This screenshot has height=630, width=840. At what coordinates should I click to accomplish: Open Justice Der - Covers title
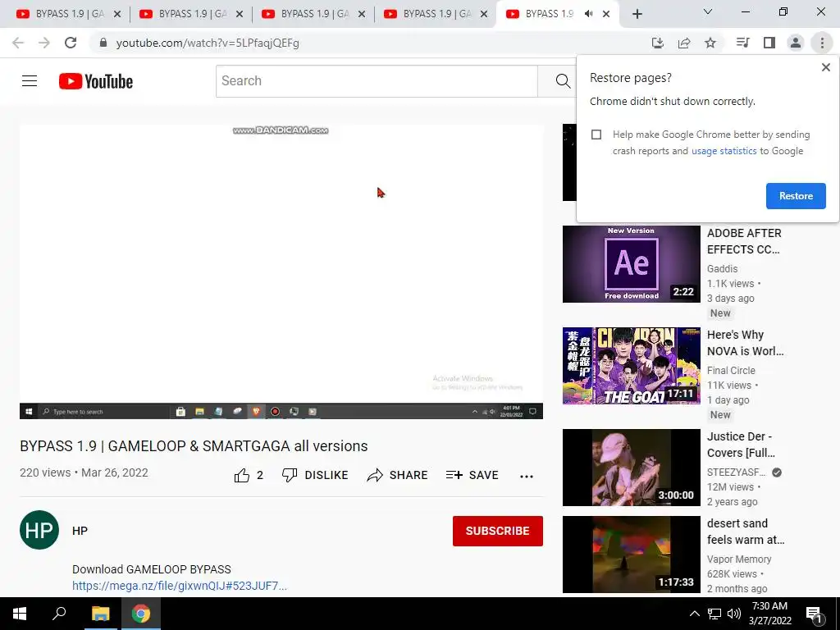(x=741, y=445)
